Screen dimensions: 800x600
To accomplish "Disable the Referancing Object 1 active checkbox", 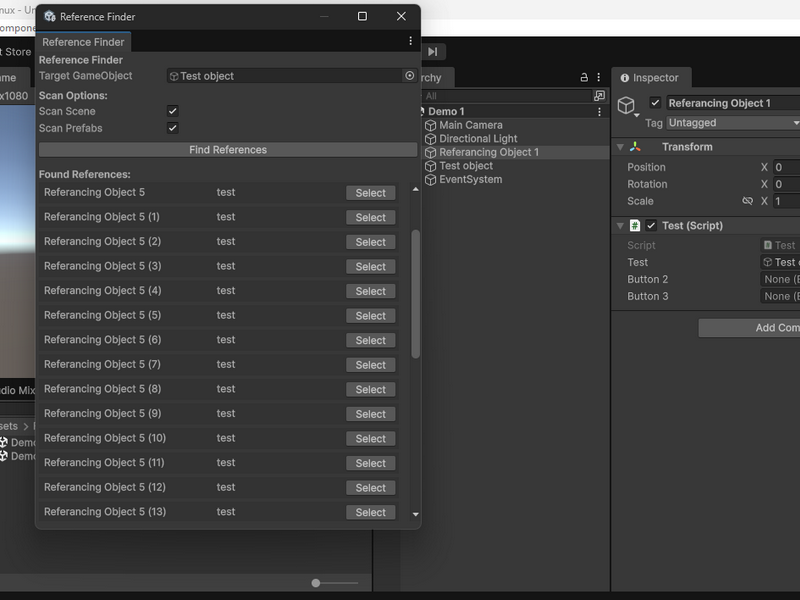I will point(655,103).
